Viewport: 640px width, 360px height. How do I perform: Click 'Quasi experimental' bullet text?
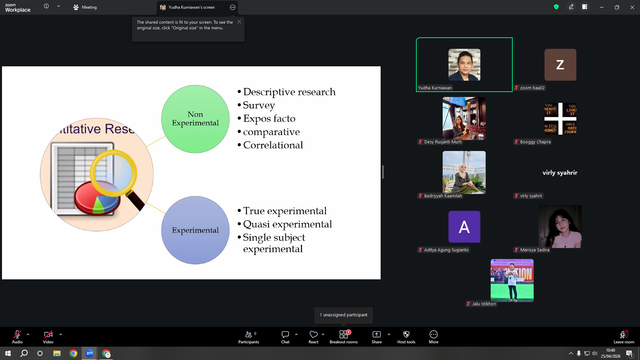[x=287, y=224]
